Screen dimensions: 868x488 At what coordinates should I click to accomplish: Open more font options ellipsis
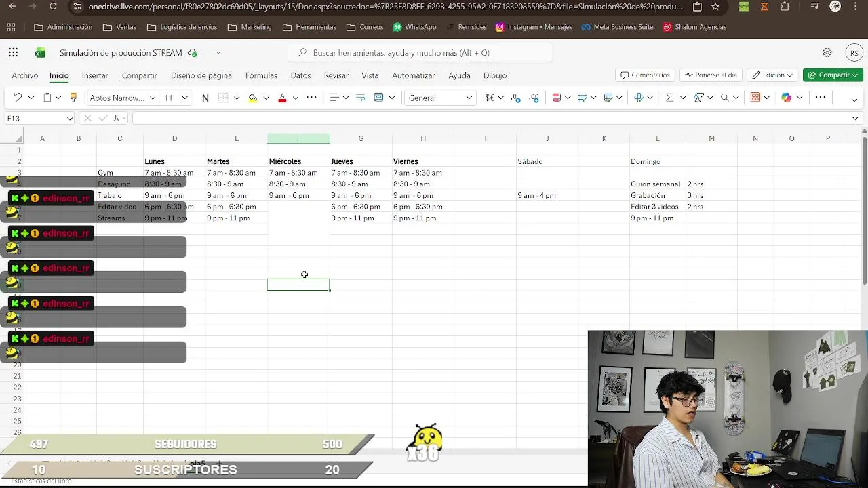pyautogui.click(x=311, y=98)
